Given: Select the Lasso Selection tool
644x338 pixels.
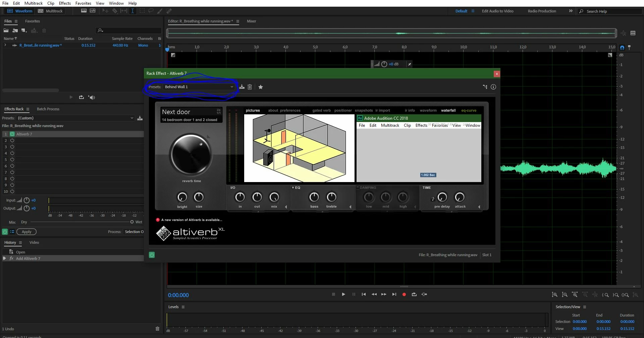Looking at the screenshot, I should pyautogui.click(x=151, y=11).
